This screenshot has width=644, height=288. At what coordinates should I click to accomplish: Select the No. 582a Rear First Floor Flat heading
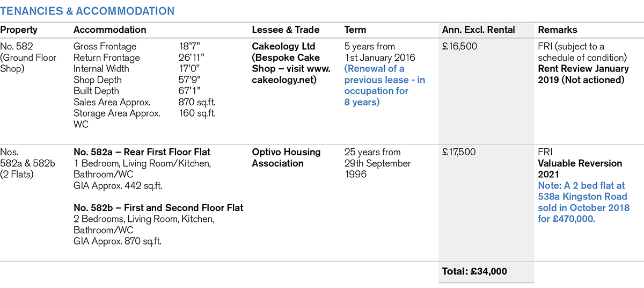142,152
